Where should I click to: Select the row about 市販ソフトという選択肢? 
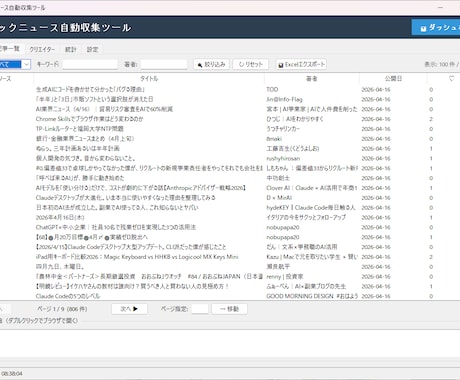click(94, 99)
